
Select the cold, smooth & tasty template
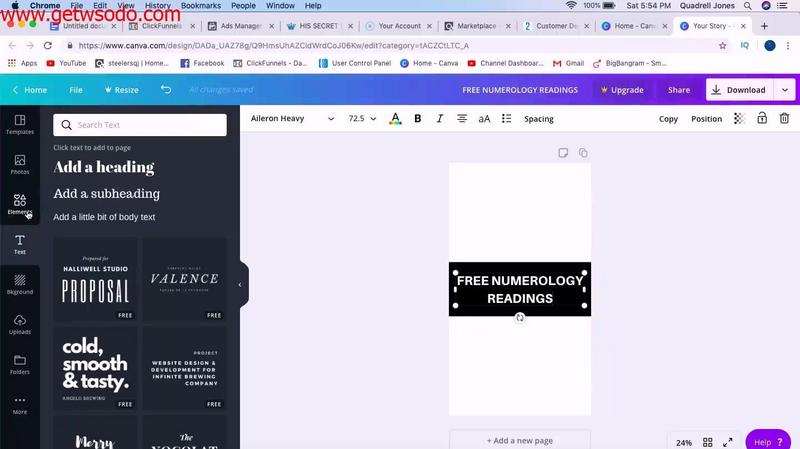click(x=95, y=368)
